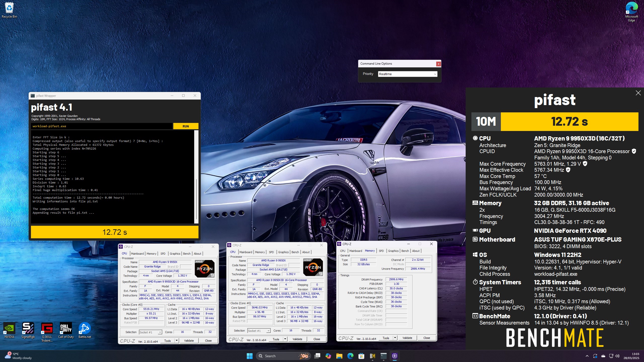Launch Call of Duty shortcut
Image resolution: width=644 pixels, height=362 pixels.
66,330
